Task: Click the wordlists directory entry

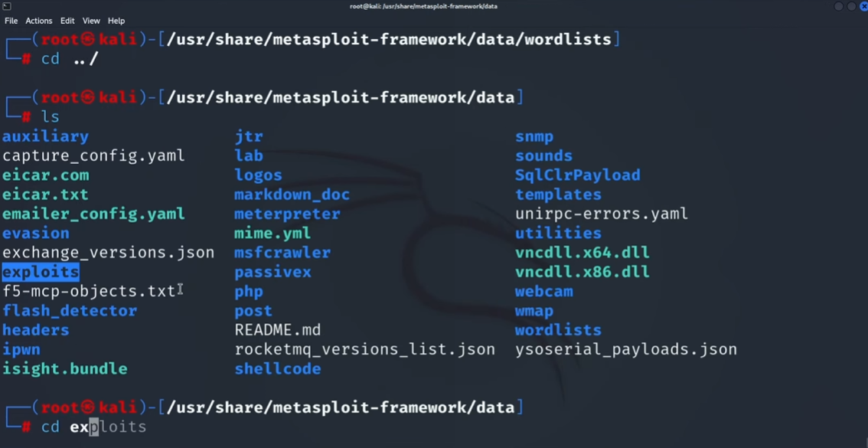Action: pyautogui.click(x=558, y=330)
